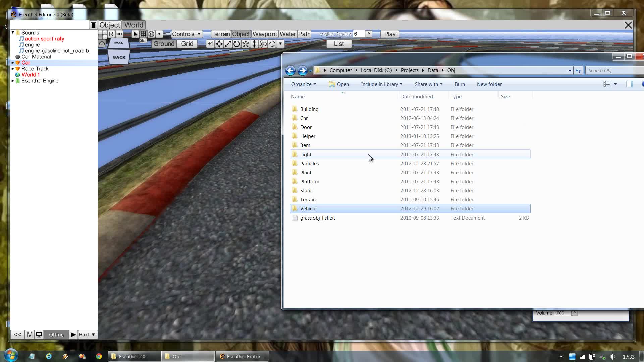Switch to Waypoint editing mode
Screen dimensions: 644x362
point(265,34)
